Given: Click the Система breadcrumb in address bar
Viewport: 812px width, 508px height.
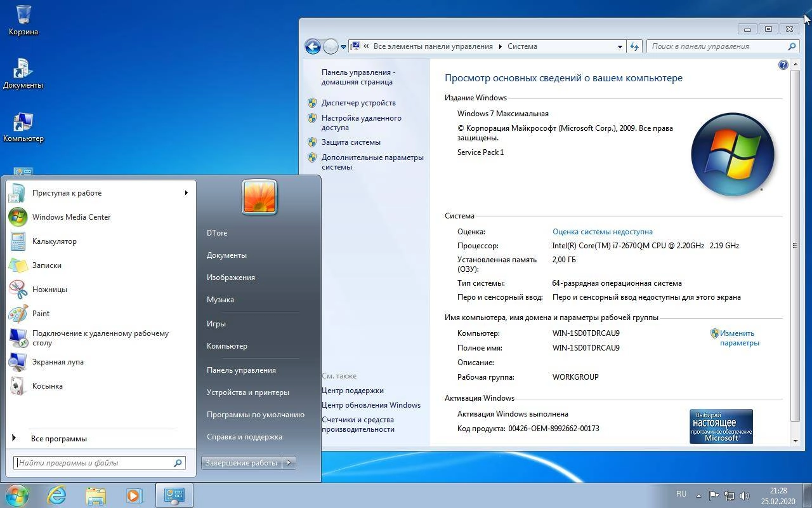Looking at the screenshot, I should tap(522, 46).
